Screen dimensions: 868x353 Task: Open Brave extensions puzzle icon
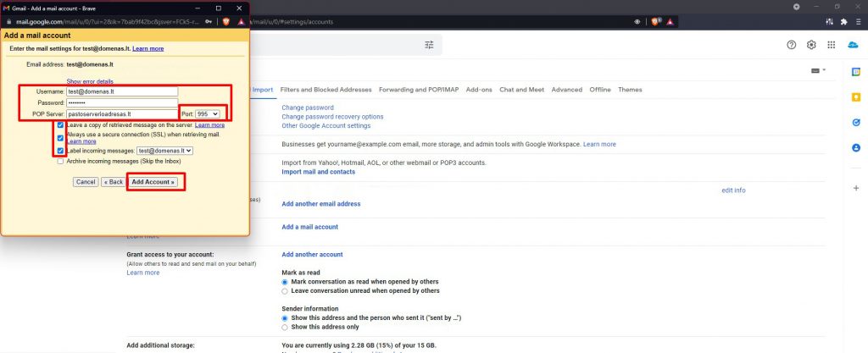(843, 21)
